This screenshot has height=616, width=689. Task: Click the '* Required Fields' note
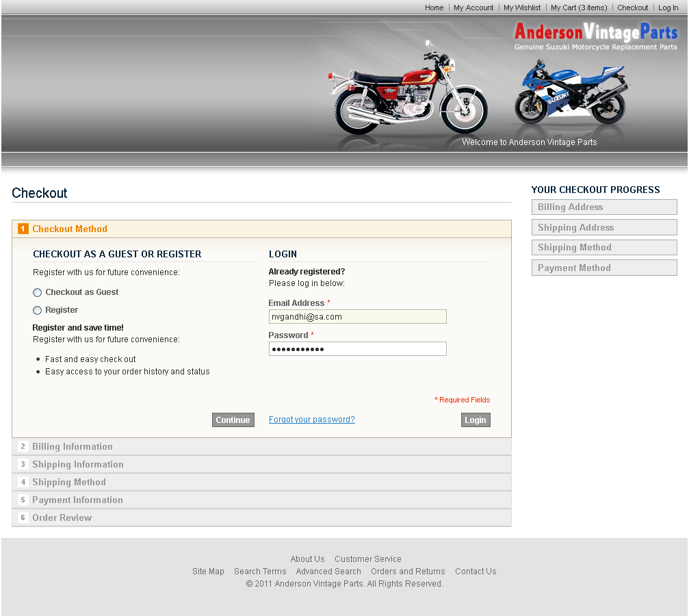[463, 400]
